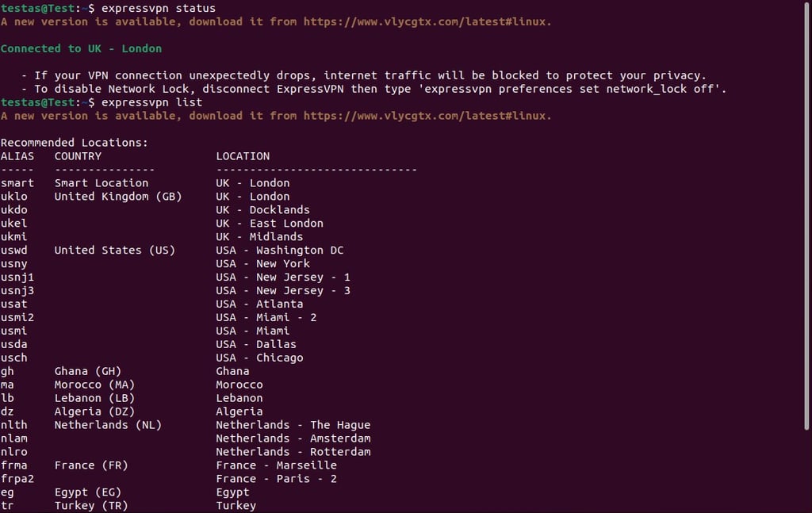Click 'Netherlands - The Hague' location
This screenshot has width=812, height=513.
(293, 426)
